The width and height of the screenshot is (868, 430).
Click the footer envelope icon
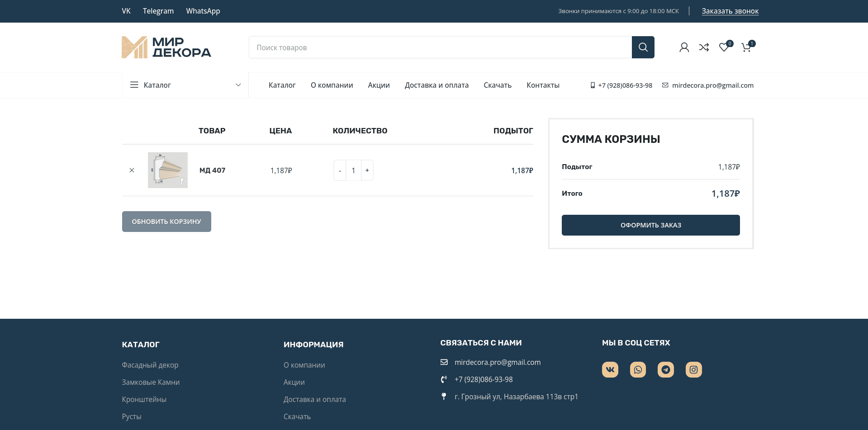tap(444, 362)
